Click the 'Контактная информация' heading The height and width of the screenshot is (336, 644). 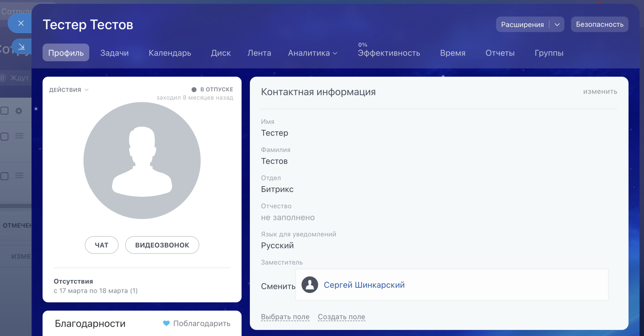[318, 92]
